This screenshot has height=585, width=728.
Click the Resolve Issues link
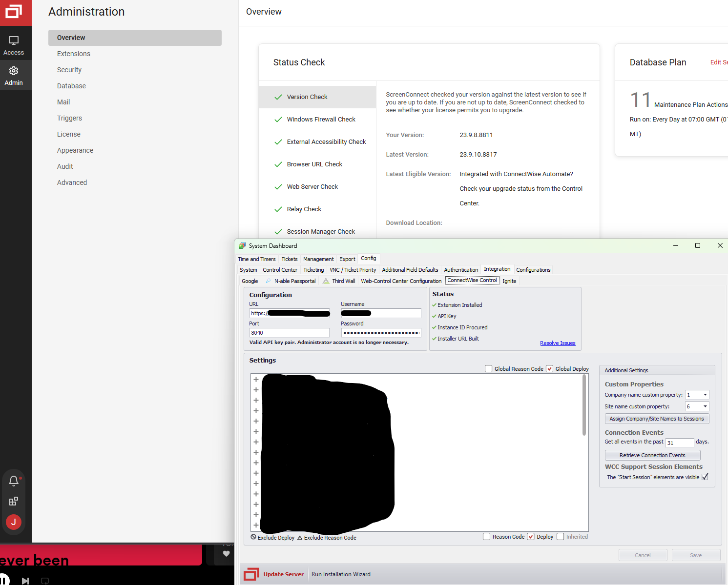click(x=558, y=343)
